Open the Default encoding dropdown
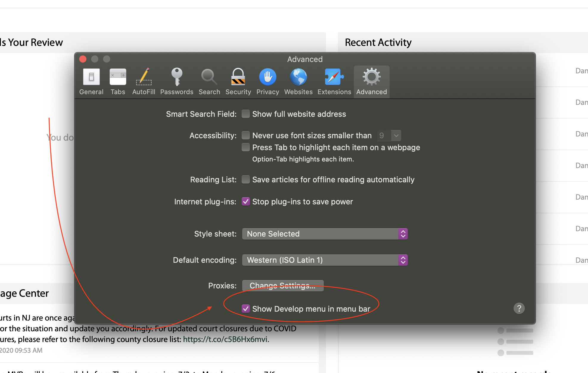The width and height of the screenshot is (588, 373). pyautogui.click(x=325, y=260)
